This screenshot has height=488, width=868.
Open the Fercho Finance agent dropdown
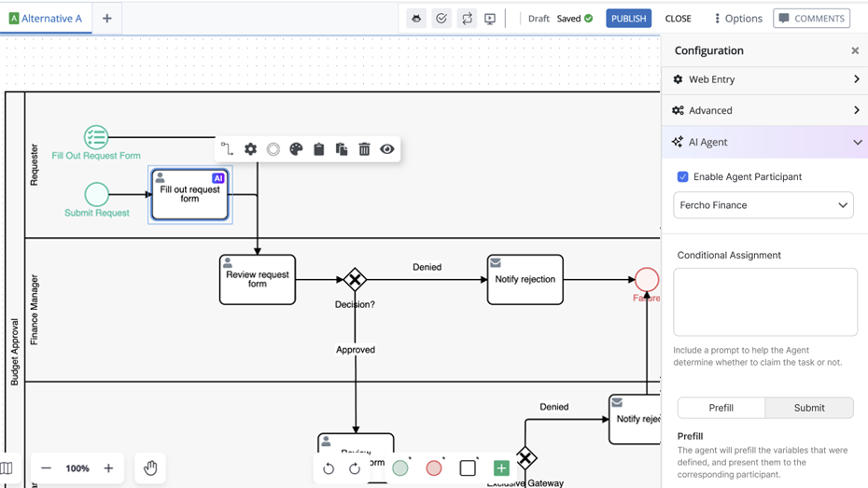coord(763,205)
